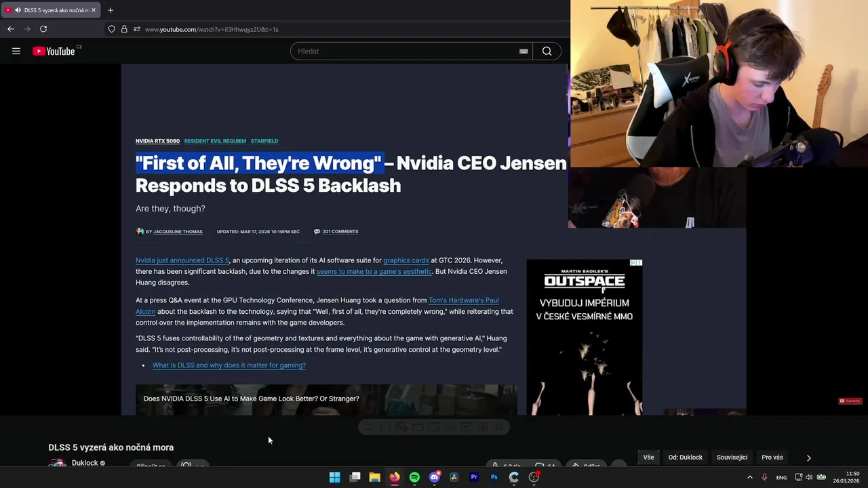
Task: Open a new tab with the plus button
Action: 111,10
